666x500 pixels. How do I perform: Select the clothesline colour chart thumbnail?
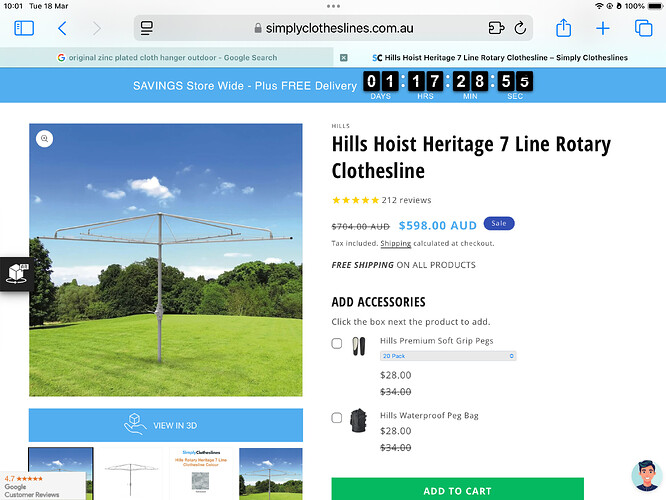coord(200,473)
